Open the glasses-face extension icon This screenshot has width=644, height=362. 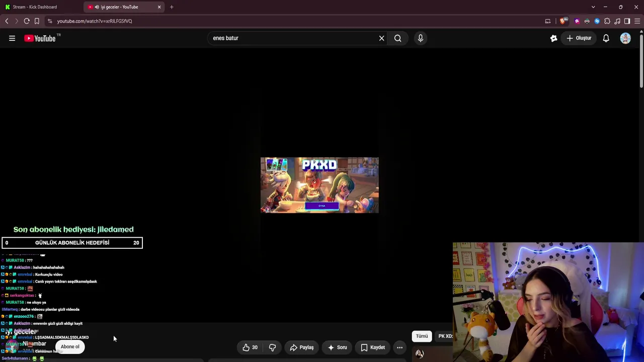click(x=587, y=21)
